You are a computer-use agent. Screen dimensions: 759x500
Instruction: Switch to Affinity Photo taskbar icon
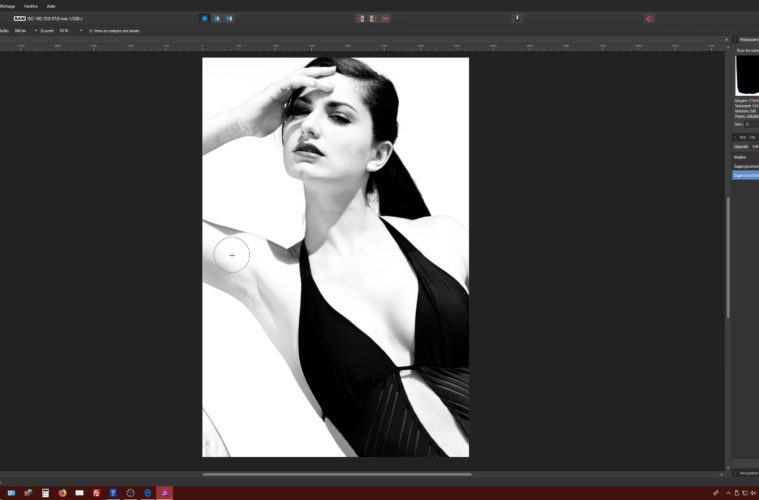click(165, 493)
